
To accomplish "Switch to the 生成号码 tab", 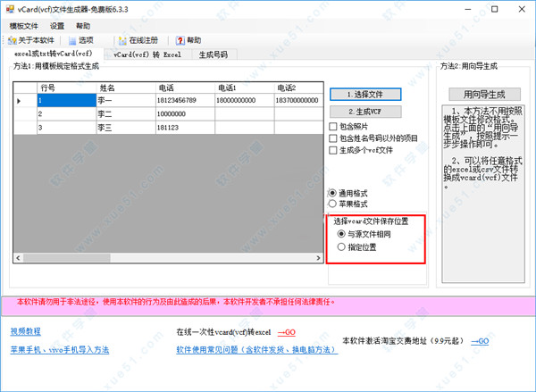I will pyautogui.click(x=213, y=54).
